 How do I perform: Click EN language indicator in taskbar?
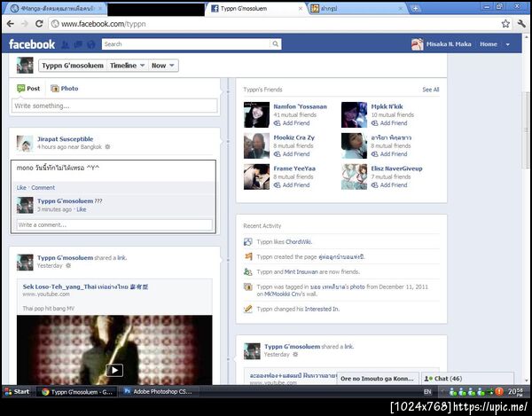[x=427, y=392]
